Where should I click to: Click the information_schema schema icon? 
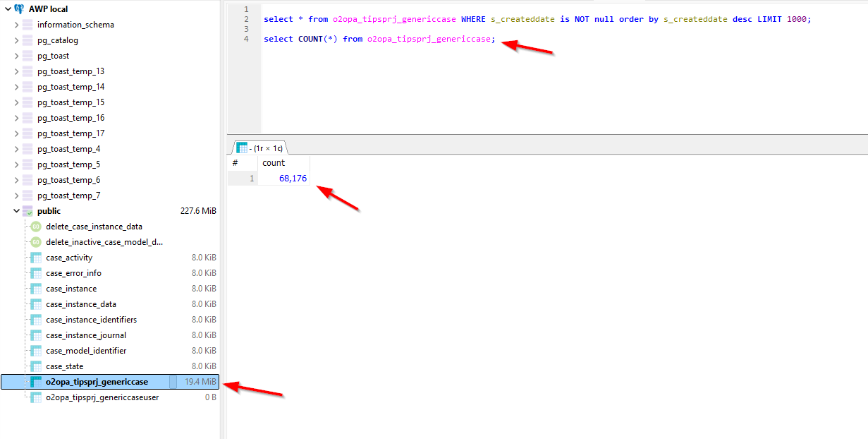(x=27, y=25)
